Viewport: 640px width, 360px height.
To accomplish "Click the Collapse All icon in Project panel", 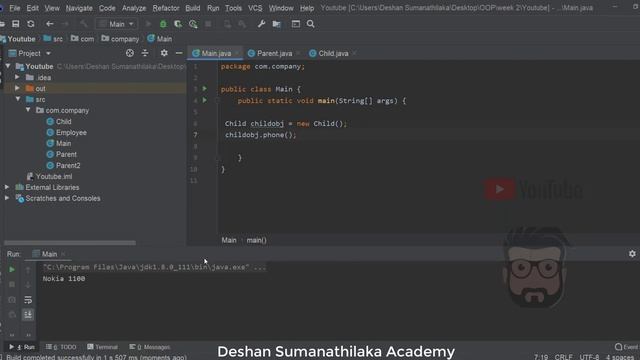I will click(x=145, y=53).
